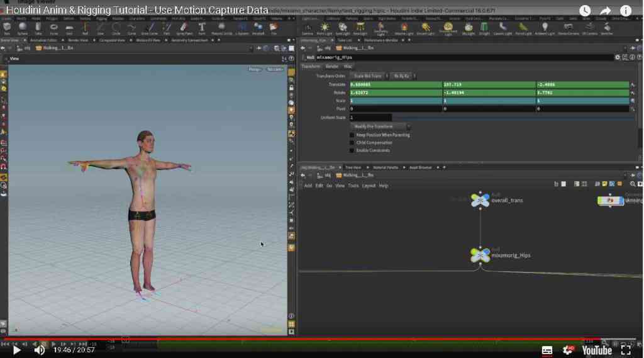Open the Misc parameter tab
Viewport: 644px width, 358px height.
click(x=348, y=66)
